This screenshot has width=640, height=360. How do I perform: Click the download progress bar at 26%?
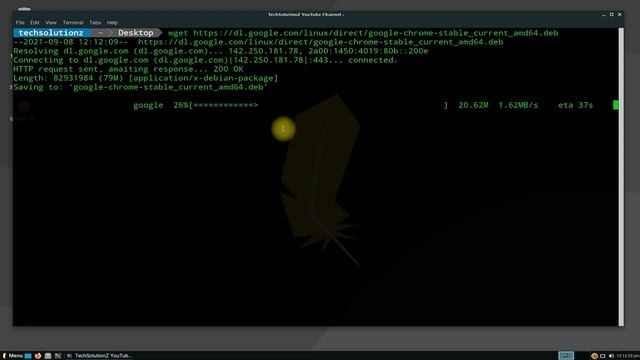click(x=318, y=105)
